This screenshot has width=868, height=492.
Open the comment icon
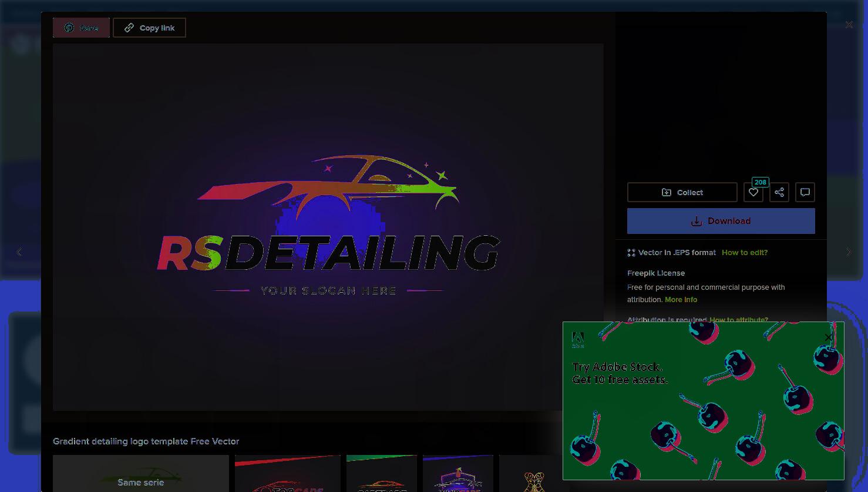coord(805,192)
